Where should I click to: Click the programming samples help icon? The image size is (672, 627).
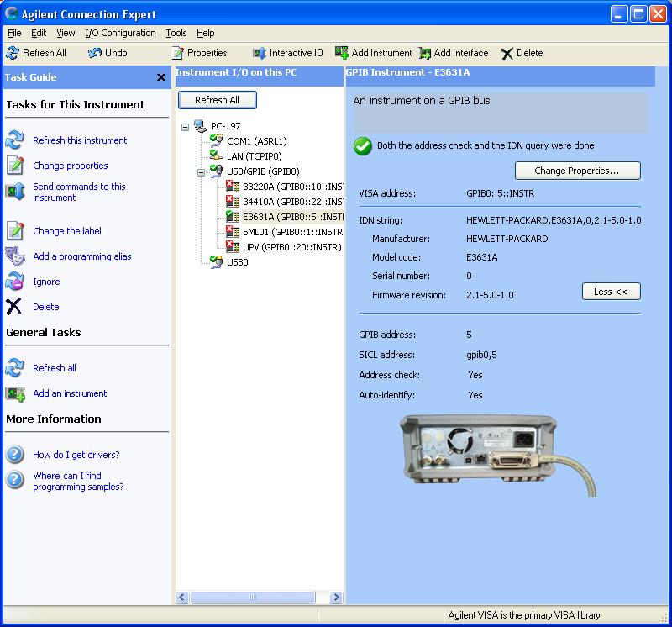click(15, 480)
